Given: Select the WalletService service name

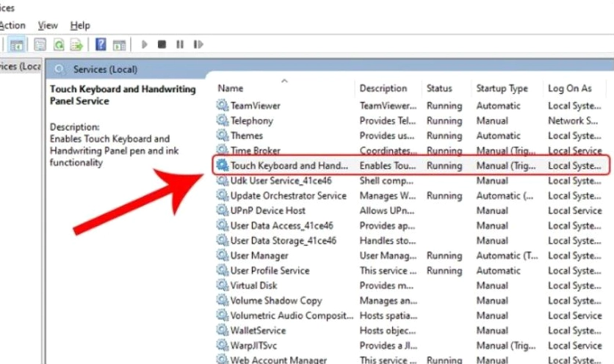Looking at the screenshot, I should pyautogui.click(x=258, y=330).
